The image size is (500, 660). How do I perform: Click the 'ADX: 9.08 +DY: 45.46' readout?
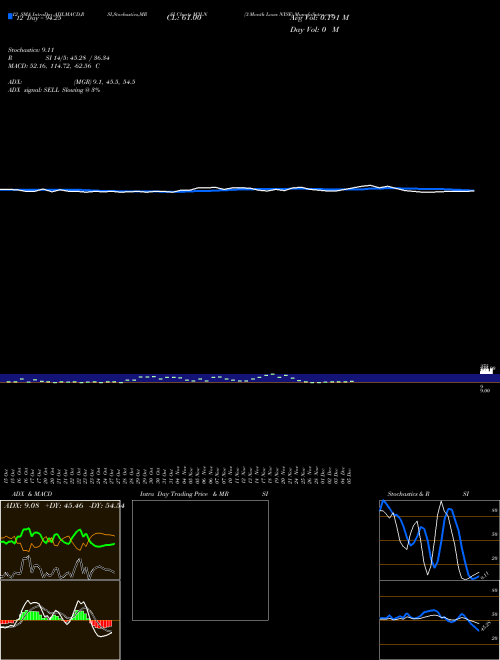click(44, 506)
